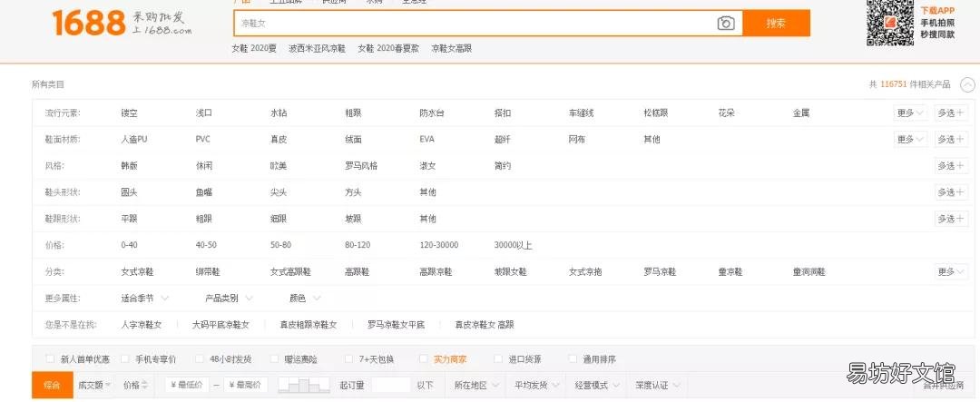
Task: Select the 综合 sort tab
Action: tap(52, 385)
